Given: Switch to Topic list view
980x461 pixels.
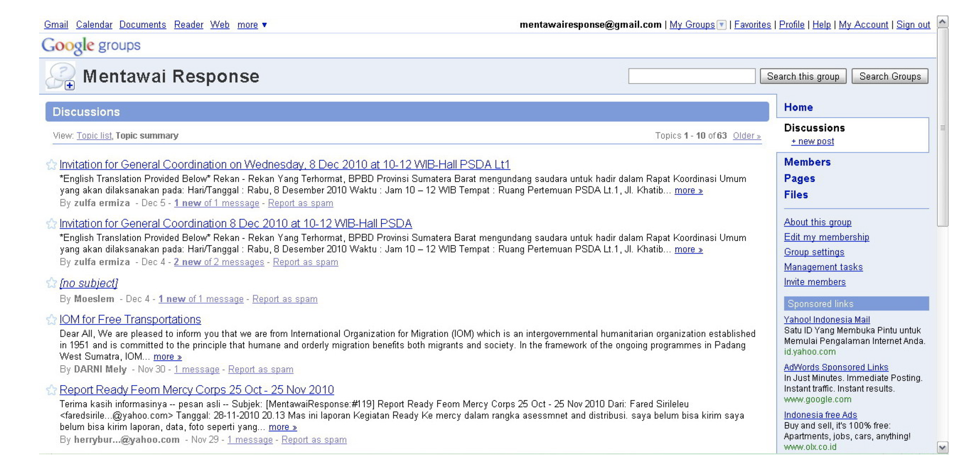Looking at the screenshot, I should (94, 136).
